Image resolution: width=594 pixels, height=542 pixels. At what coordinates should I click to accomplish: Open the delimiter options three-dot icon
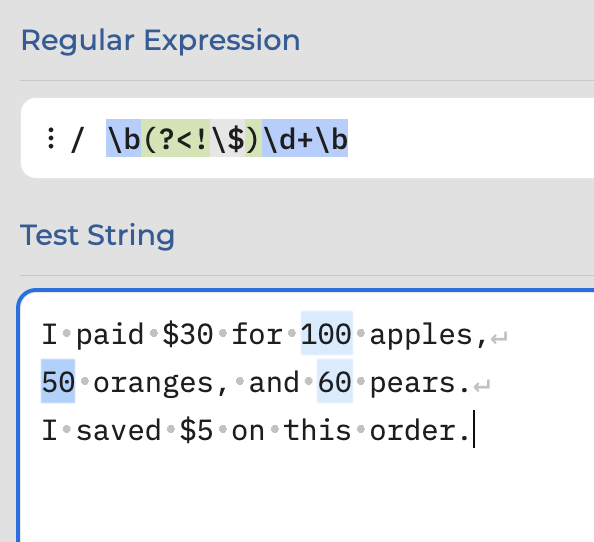point(51,138)
